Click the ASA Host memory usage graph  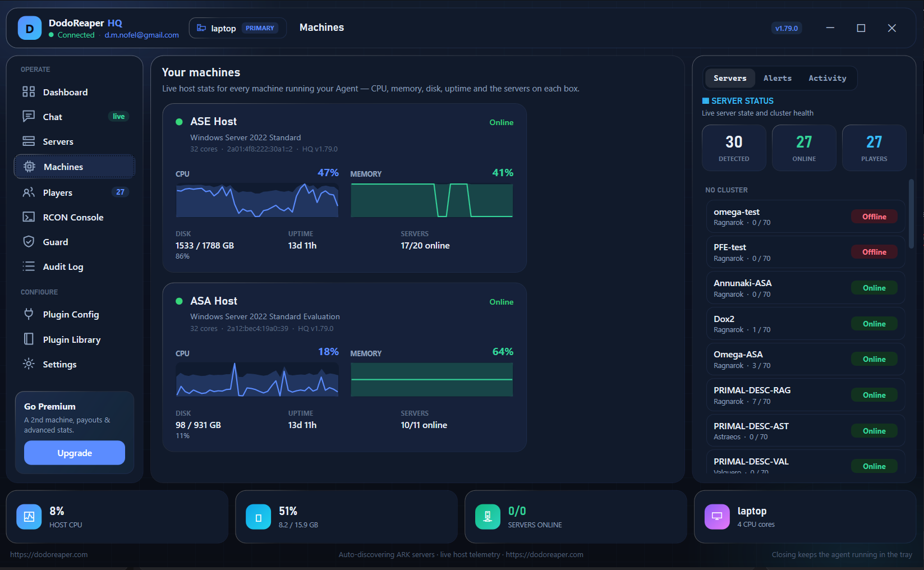(432, 379)
